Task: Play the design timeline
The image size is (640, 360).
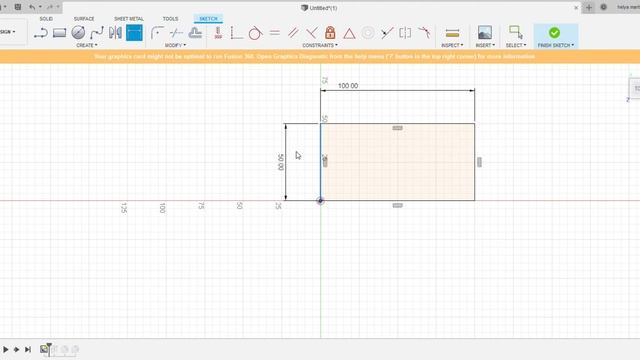Action: pos(6,349)
